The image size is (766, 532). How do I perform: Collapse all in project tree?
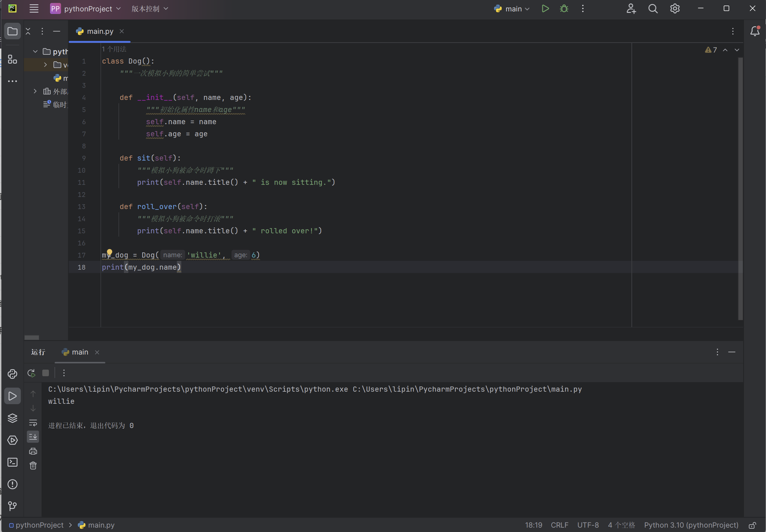pyautogui.click(x=28, y=31)
